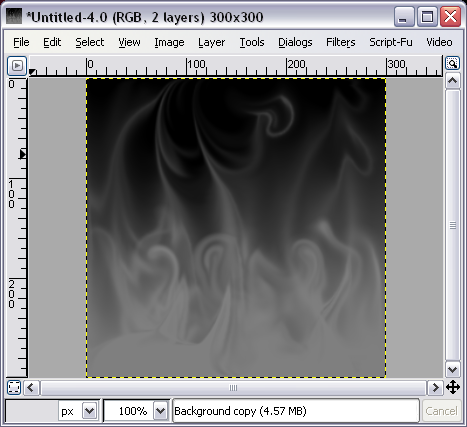467x427 pixels.
Task: Click the vertical scrollbar up arrow
Action: click(x=452, y=81)
